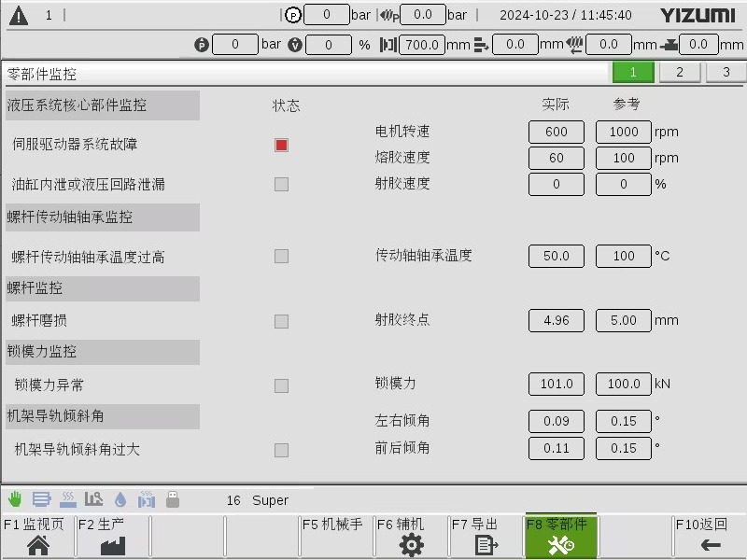Click the alarm triangle in top bar
This screenshot has height=560, width=747.
19,14
